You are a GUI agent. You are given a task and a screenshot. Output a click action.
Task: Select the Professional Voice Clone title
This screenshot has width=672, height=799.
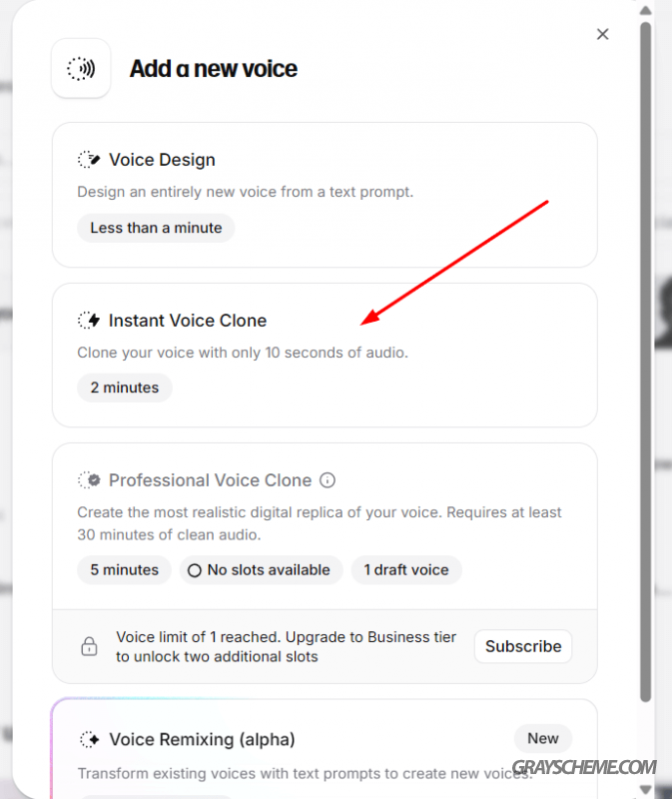[x=210, y=480]
